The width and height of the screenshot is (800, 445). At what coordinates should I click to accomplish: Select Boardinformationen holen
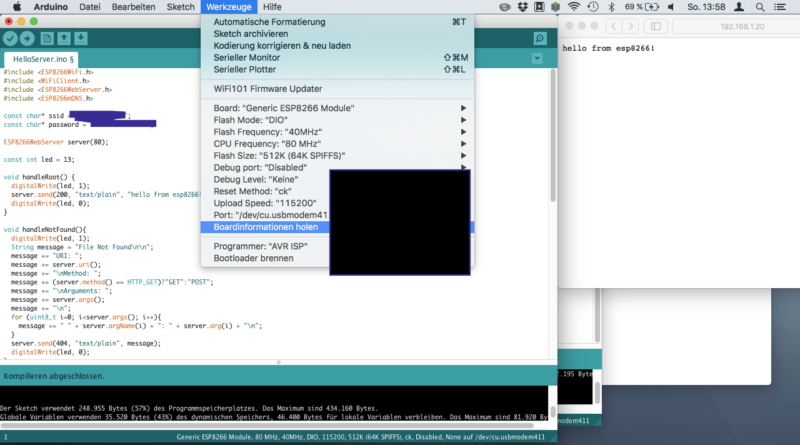[265, 227]
